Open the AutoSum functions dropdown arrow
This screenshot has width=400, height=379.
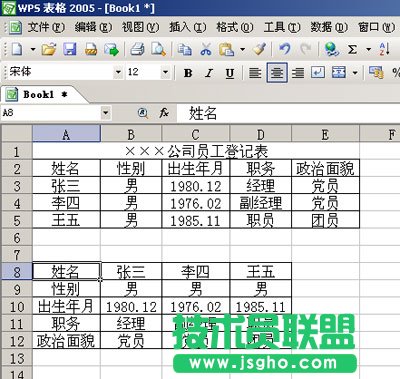click(368, 50)
